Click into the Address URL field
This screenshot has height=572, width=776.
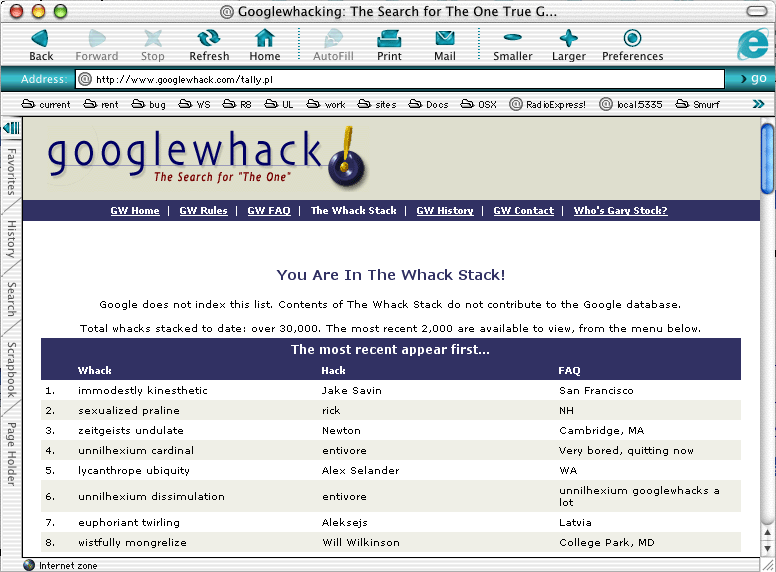[400, 79]
